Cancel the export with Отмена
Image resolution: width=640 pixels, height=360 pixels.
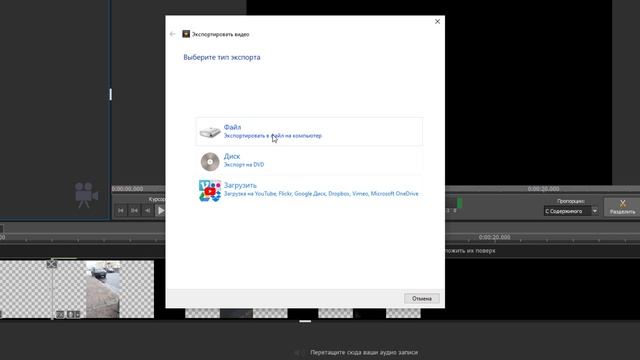click(422, 299)
